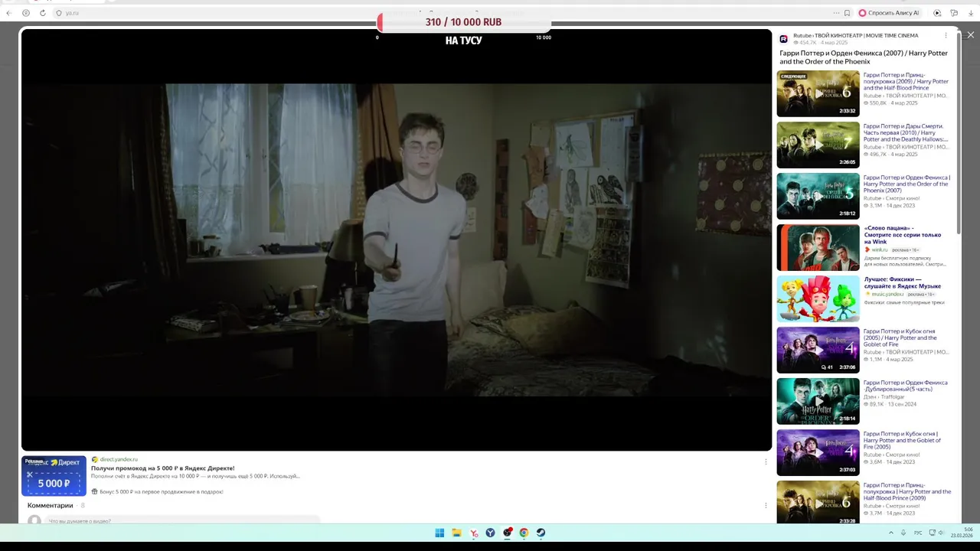Open the OBS-style round black icon on taskbar

point(507,533)
